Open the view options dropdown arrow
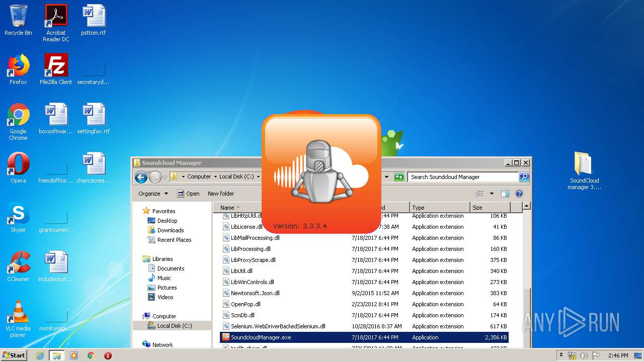The width and height of the screenshot is (644, 362). [492, 194]
